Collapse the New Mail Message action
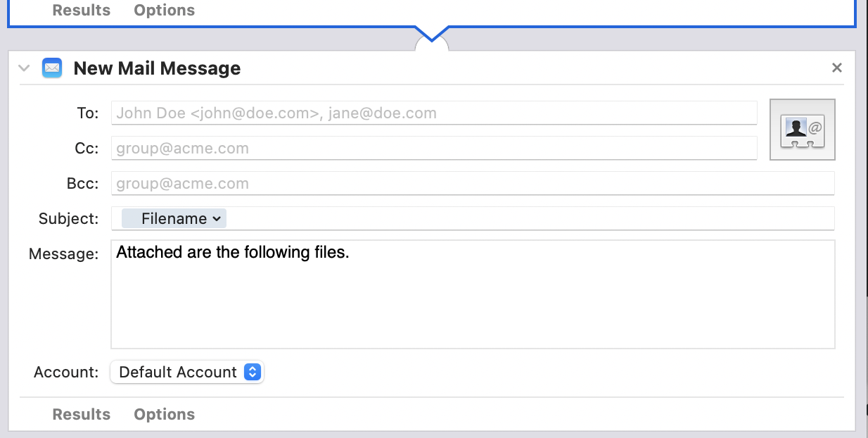 (x=25, y=68)
